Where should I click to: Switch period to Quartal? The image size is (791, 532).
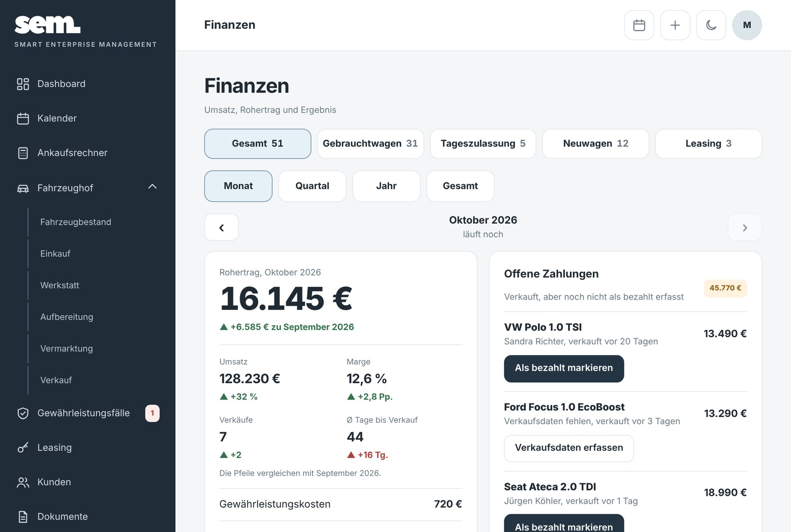pos(312,186)
